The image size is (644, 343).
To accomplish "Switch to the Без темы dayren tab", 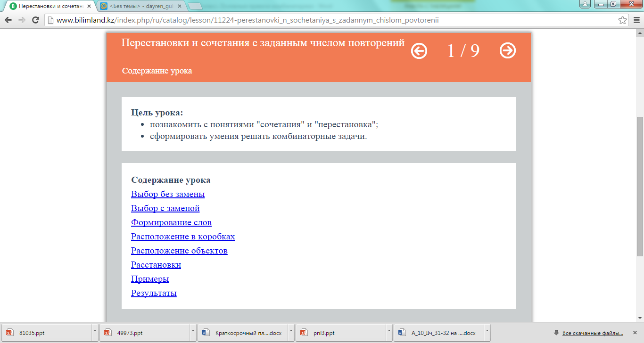I will click(x=141, y=7).
